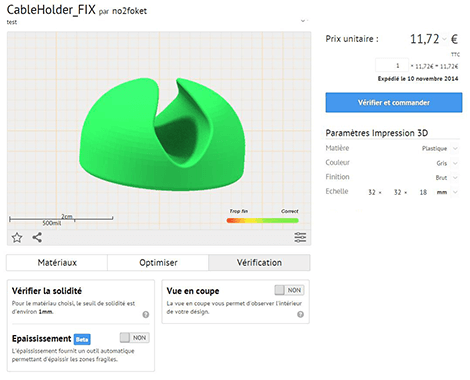Click the Couleur label
The width and height of the screenshot is (470, 380).
tap(337, 162)
